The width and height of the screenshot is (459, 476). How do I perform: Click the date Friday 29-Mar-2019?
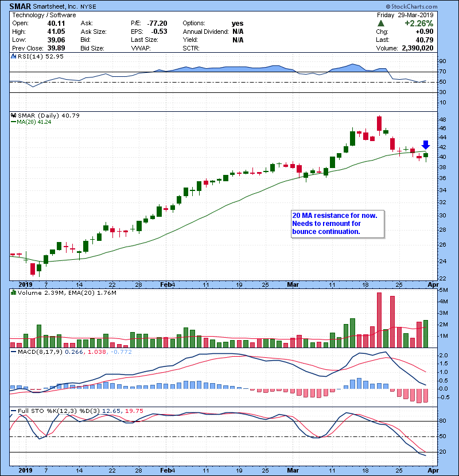tap(405, 15)
